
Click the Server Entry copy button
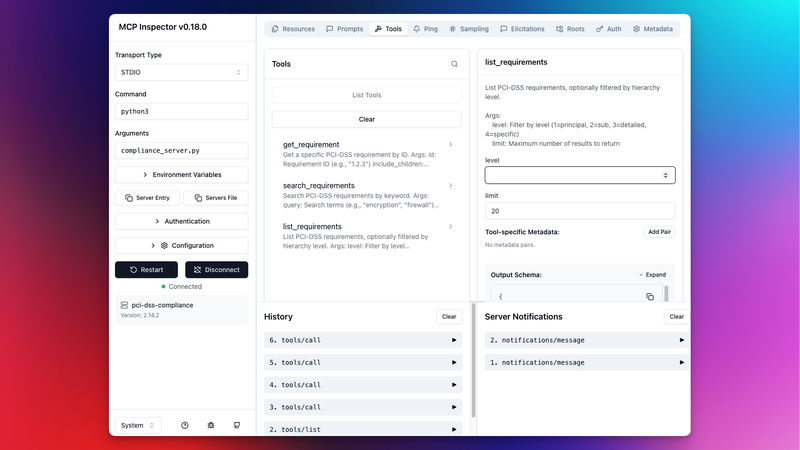click(147, 198)
